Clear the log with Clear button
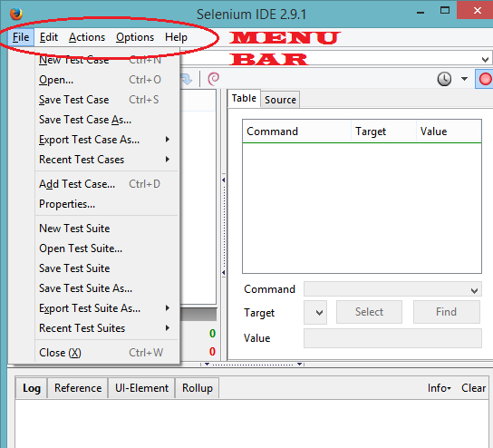Image resolution: width=493 pixels, height=448 pixels. [473, 388]
